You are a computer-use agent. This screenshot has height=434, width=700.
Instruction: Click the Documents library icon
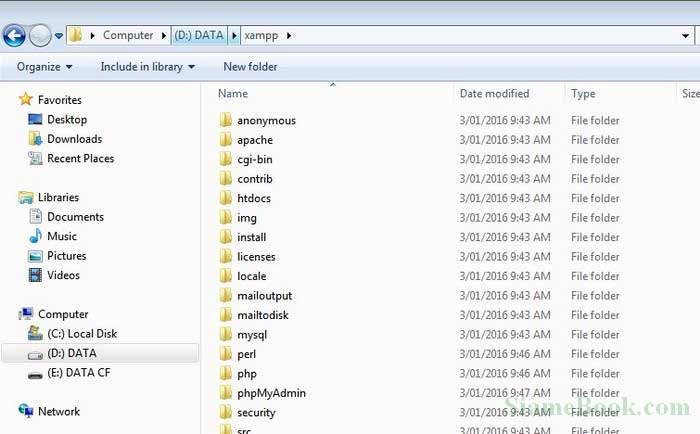click(x=35, y=217)
